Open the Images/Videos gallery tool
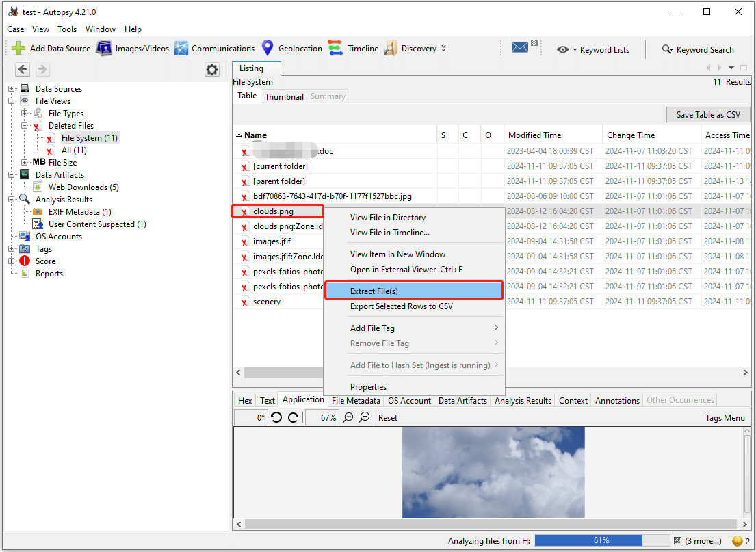The width and height of the screenshot is (756, 552). [x=133, y=48]
